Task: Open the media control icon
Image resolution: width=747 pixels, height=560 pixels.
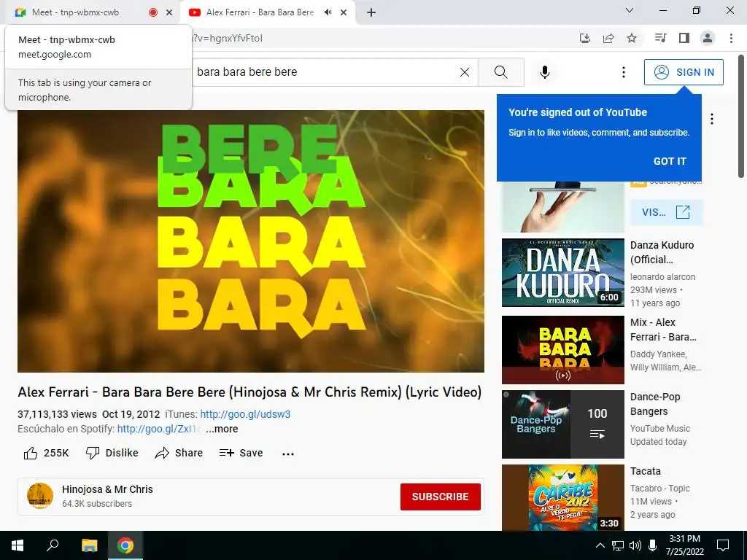Action: (x=660, y=38)
